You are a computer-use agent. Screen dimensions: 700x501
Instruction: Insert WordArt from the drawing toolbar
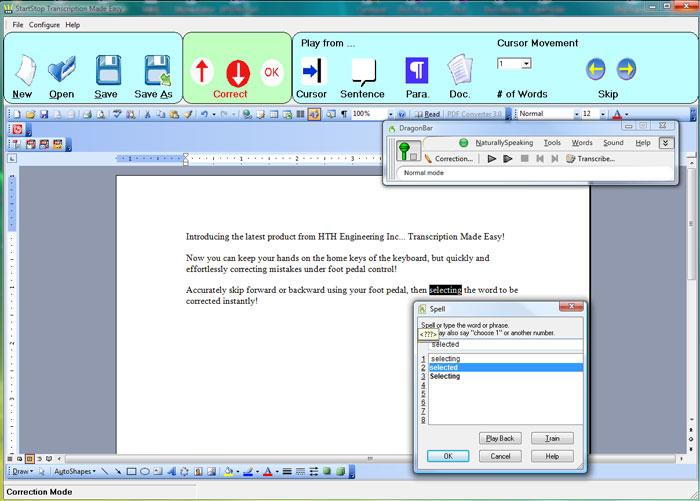[x=171, y=472]
